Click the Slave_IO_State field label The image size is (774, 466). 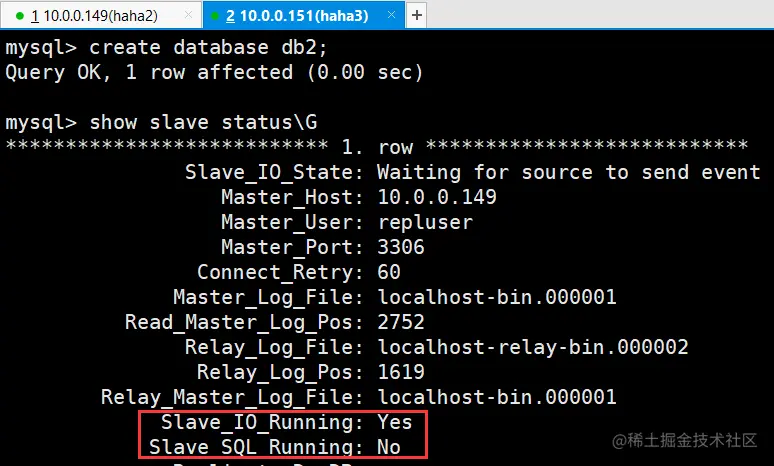(274, 173)
